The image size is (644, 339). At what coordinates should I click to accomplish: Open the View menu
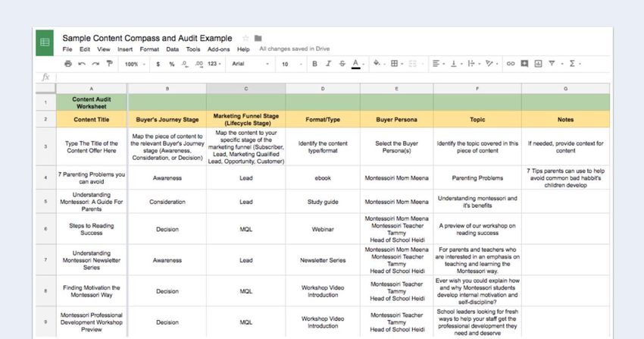tap(104, 49)
